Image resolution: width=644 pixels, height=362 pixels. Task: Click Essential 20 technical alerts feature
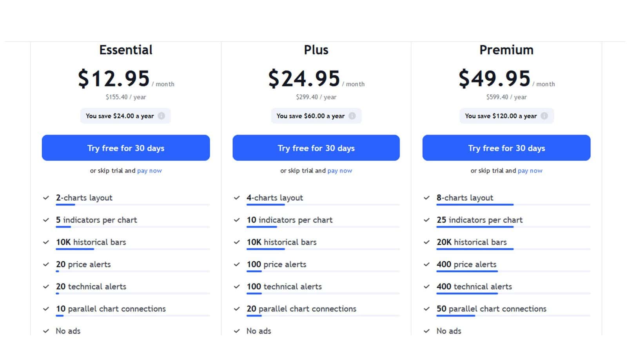(91, 287)
